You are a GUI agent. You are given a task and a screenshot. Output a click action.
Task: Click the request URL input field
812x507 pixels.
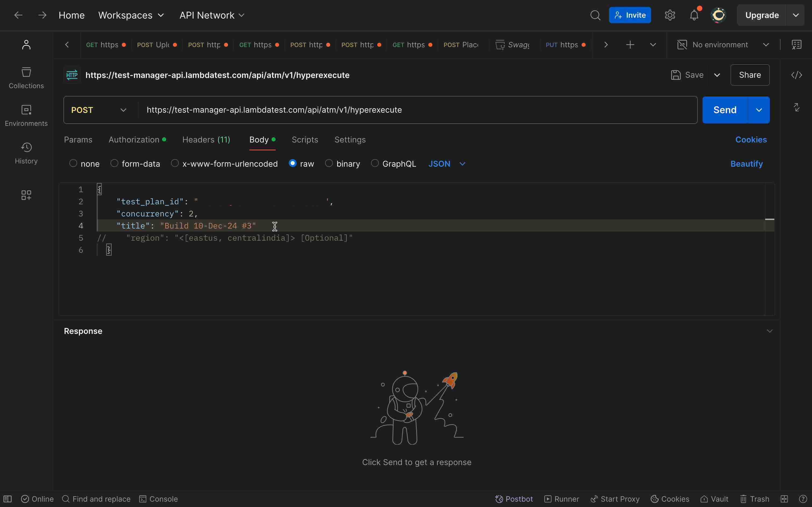418,110
